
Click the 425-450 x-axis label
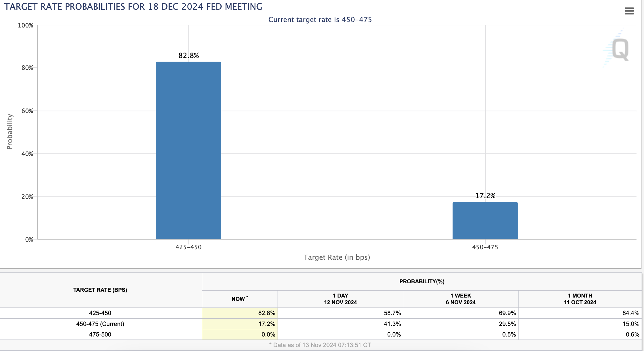[188, 247]
